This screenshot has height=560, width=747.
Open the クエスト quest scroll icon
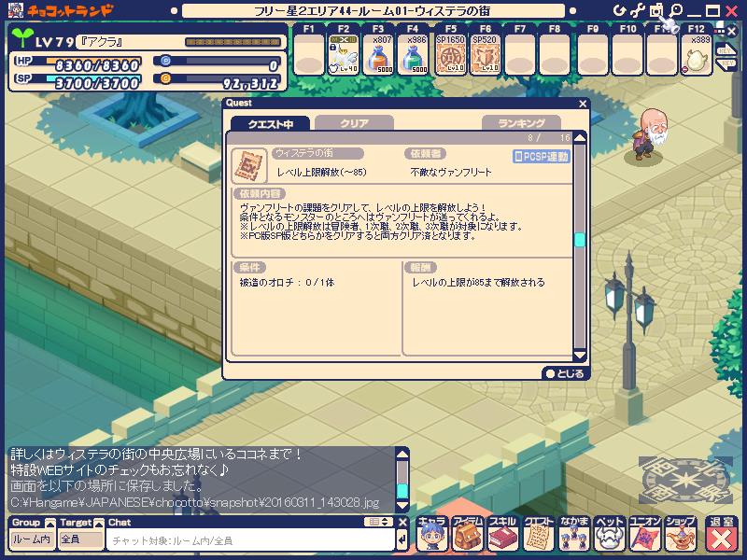[x=539, y=534]
